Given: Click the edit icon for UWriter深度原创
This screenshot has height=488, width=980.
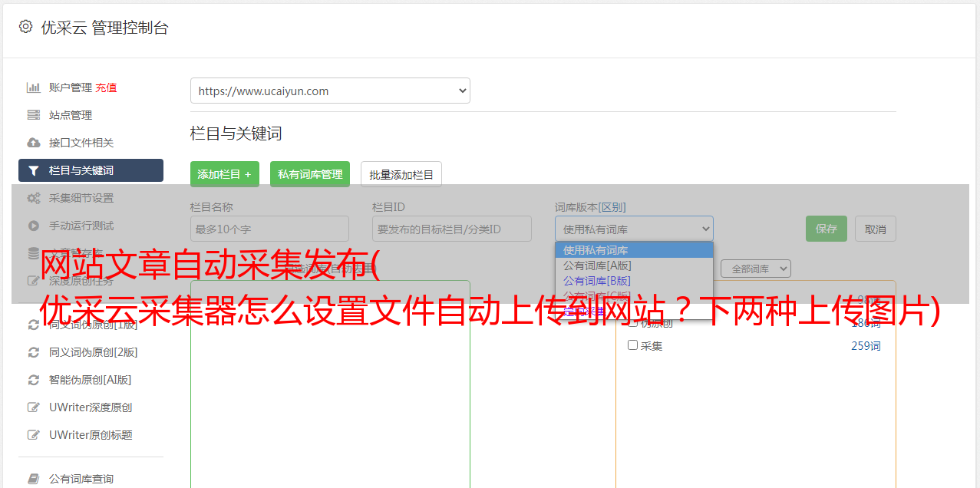Looking at the screenshot, I should (x=33, y=407).
